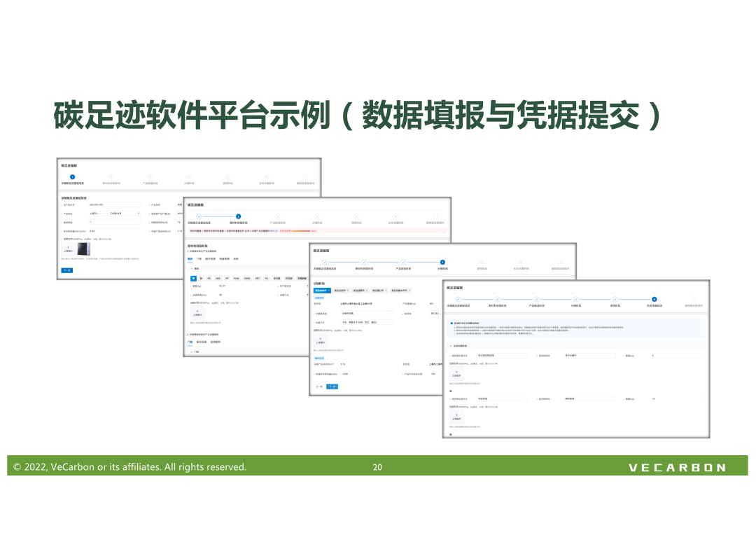Viewport: 756px width, 535px height.
Task: Click step 7 circle in the step 6 window
Action: tap(693, 299)
